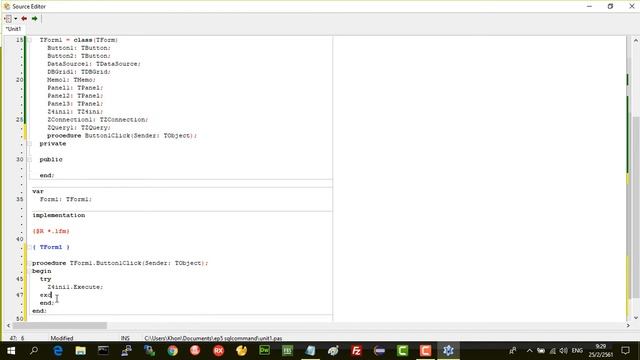Click line number 47 in the gutter
This screenshot has height=360, width=640.
pos(20,295)
